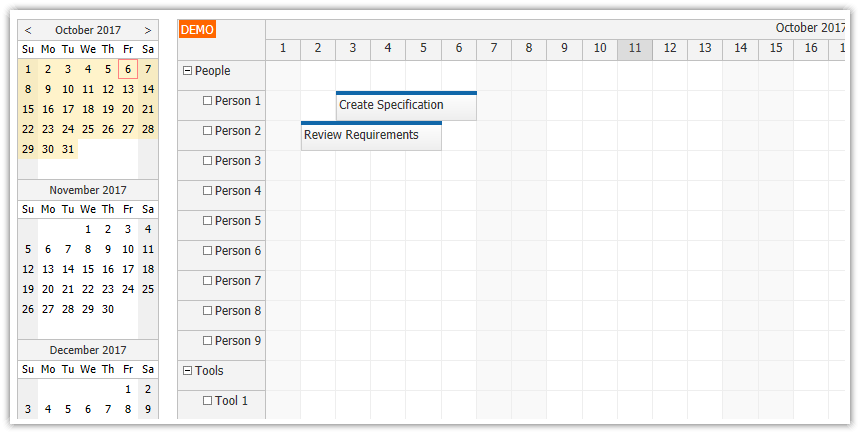
Task: Select October 6 in the mini calendar
Action: [x=128, y=69]
